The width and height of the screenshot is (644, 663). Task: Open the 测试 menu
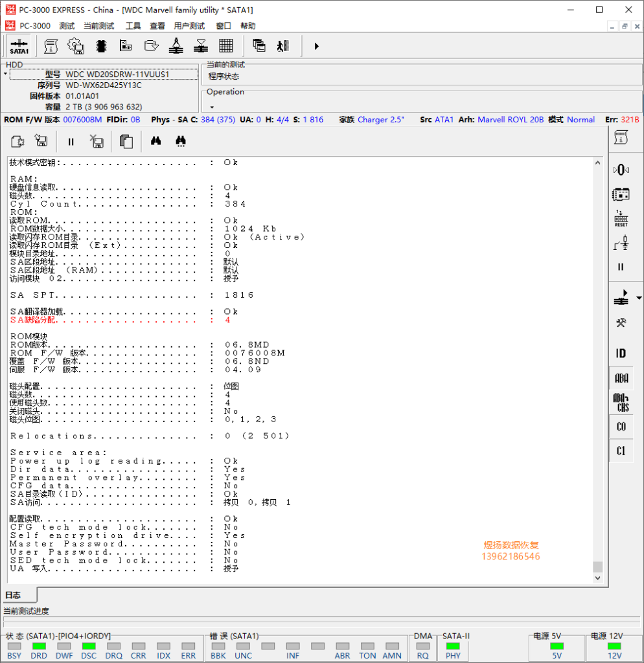(x=67, y=26)
